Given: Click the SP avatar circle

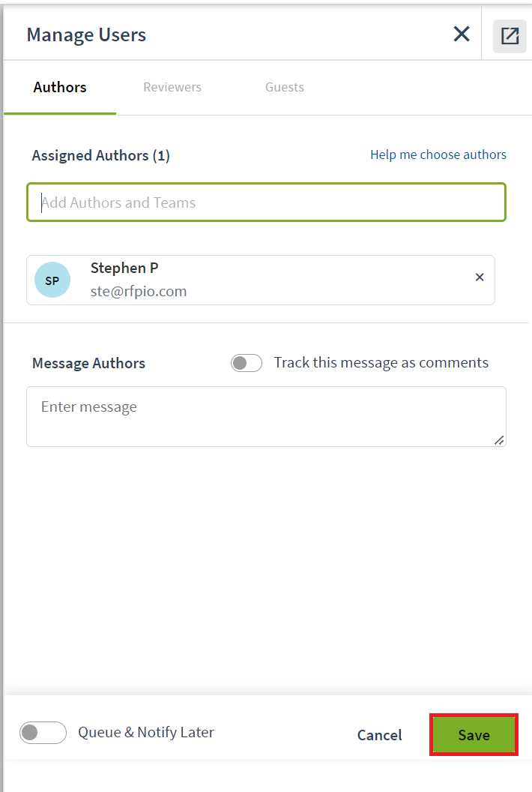Looking at the screenshot, I should tap(52, 280).
